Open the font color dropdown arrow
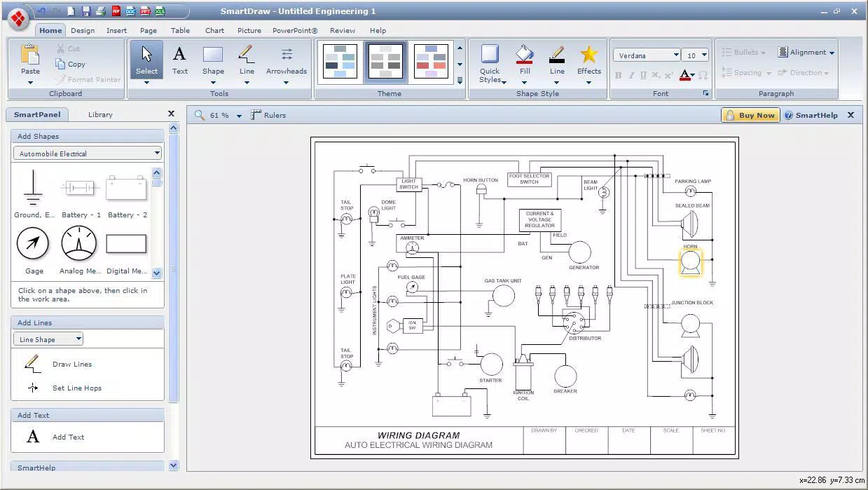Viewport: 868px width, 490px height. (x=692, y=75)
